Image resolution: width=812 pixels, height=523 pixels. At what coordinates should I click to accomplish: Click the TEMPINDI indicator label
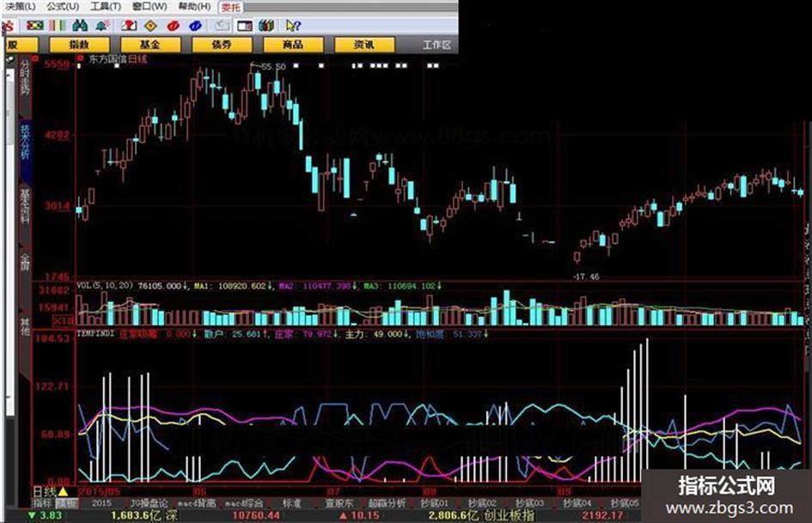[95, 334]
